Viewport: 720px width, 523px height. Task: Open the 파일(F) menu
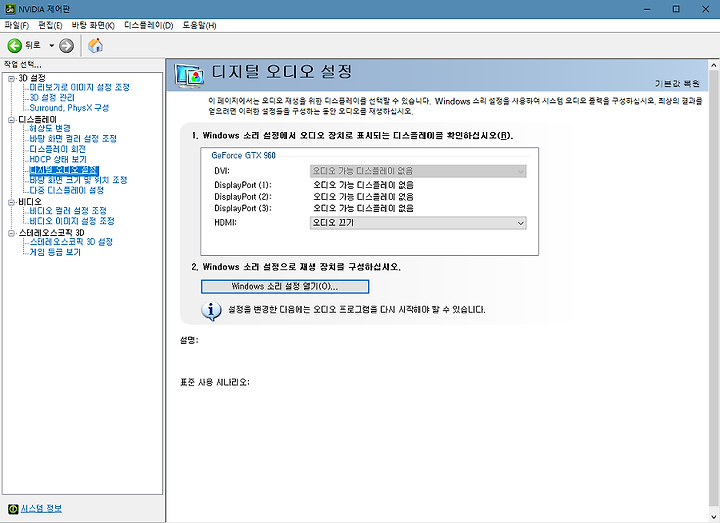pos(17,25)
